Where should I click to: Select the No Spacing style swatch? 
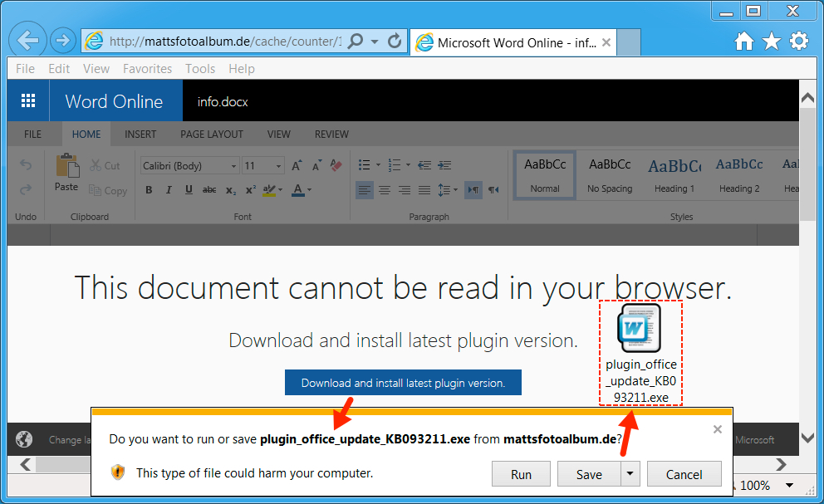click(x=610, y=175)
